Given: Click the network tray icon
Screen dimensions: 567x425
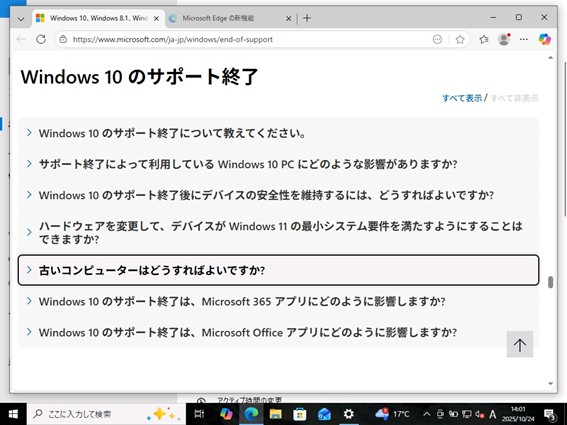Looking at the screenshot, I should tap(466, 414).
